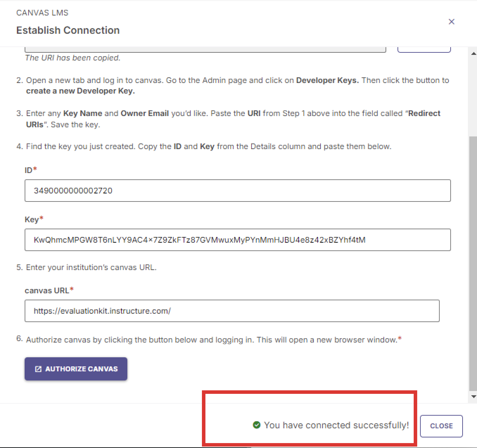
Task: Click the scrollbar up arrow
Action: pyautogui.click(x=473, y=53)
